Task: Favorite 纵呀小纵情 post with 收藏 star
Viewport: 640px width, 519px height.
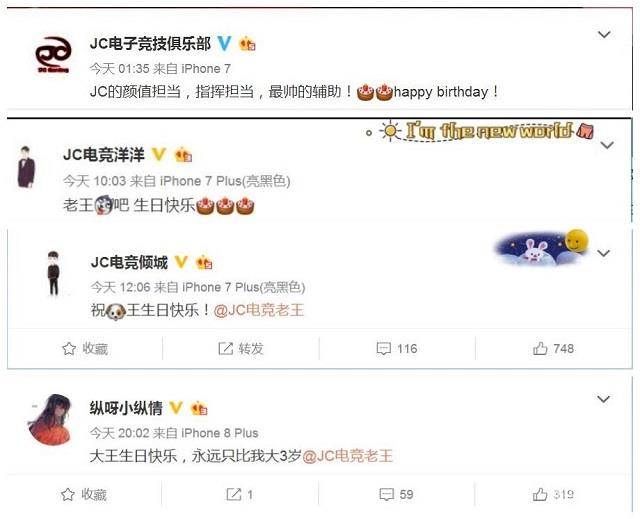Action: pos(84,494)
